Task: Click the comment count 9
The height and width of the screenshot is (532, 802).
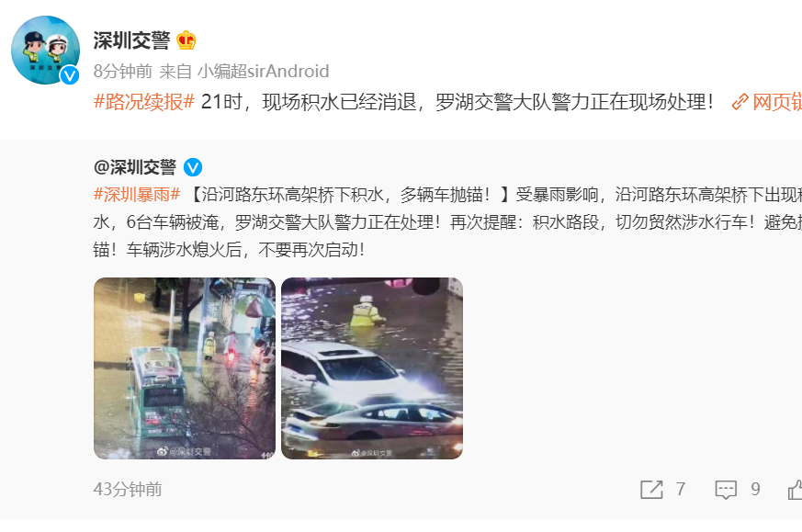Action: tap(755, 490)
